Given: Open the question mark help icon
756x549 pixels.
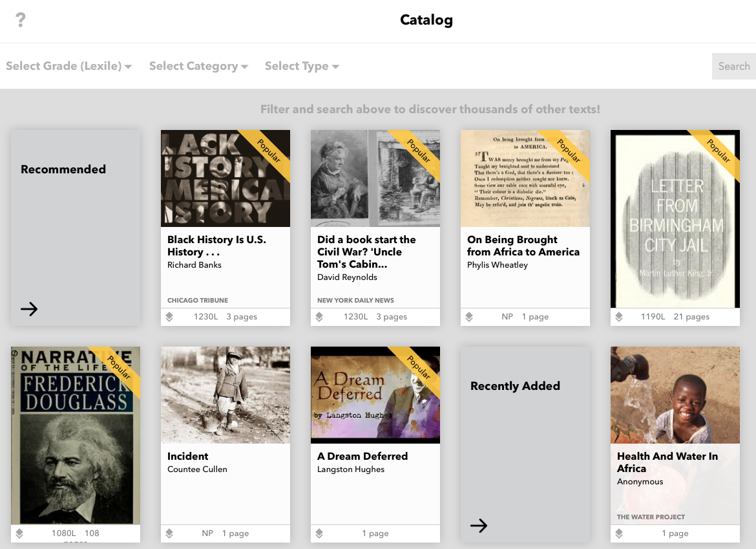Looking at the screenshot, I should pos(21,20).
